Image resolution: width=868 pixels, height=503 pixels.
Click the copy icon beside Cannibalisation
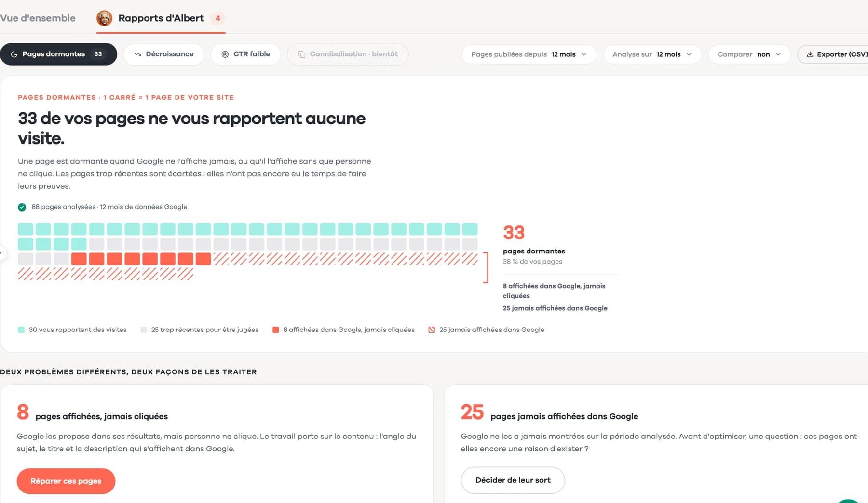click(302, 54)
